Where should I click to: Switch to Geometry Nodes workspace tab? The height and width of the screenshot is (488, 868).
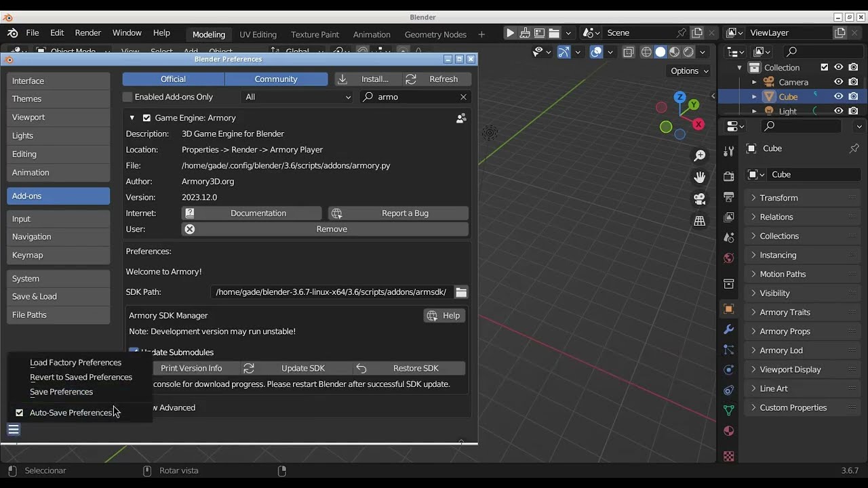[x=435, y=35]
